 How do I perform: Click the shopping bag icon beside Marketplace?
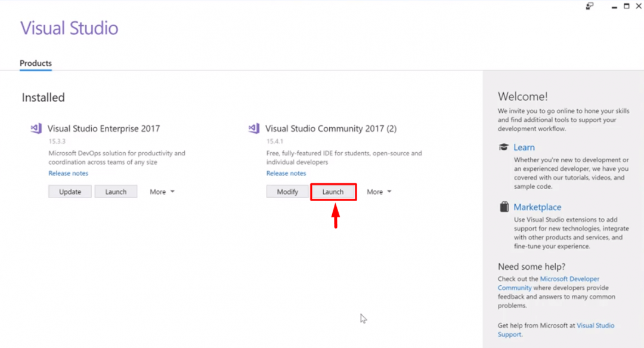tap(504, 207)
